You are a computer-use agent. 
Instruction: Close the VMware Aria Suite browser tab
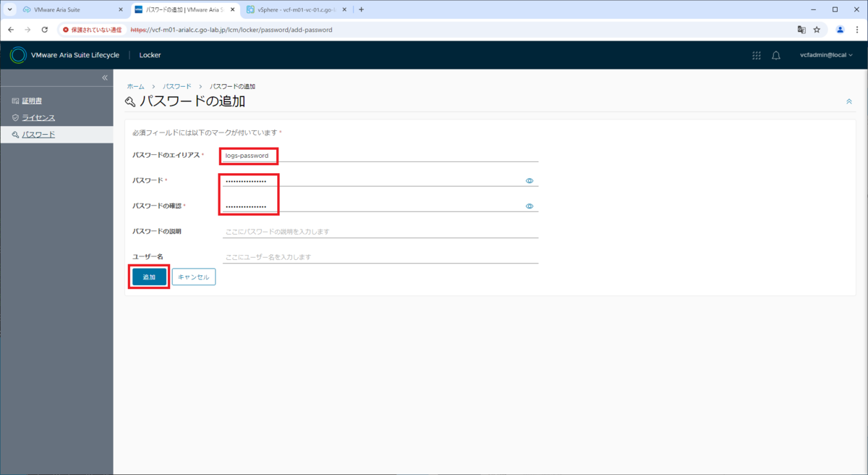(x=120, y=10)
